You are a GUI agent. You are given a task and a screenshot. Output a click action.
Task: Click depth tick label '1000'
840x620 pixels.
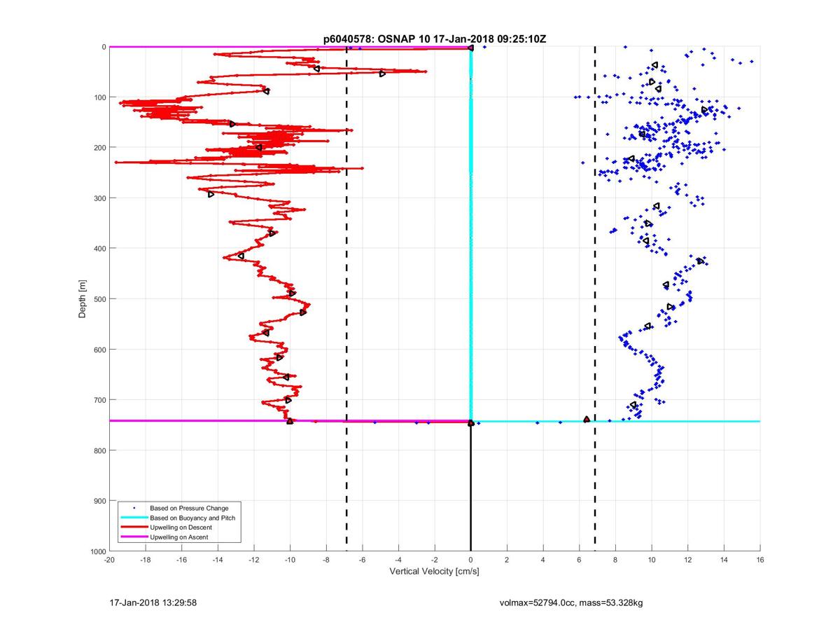[97, 551]
